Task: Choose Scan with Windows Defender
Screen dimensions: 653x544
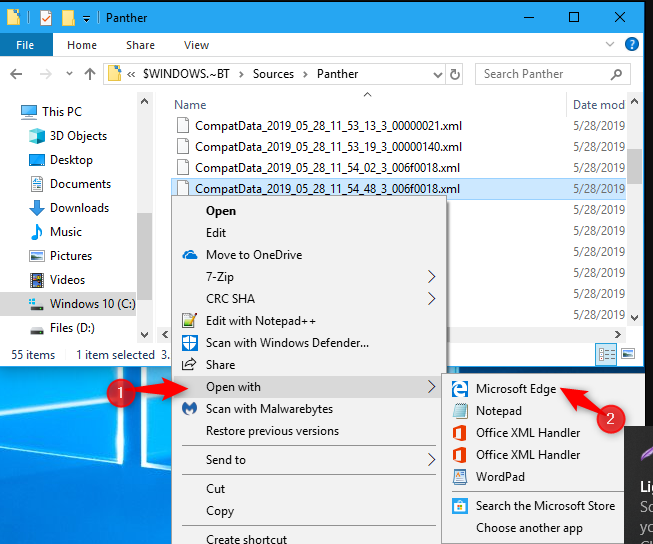Action: (x=309, y=343)
